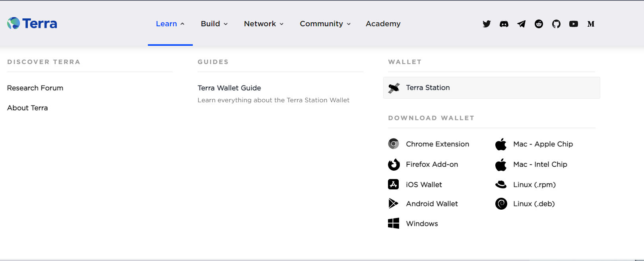Click the Android Wallet Play Store icon

point(393,203)
